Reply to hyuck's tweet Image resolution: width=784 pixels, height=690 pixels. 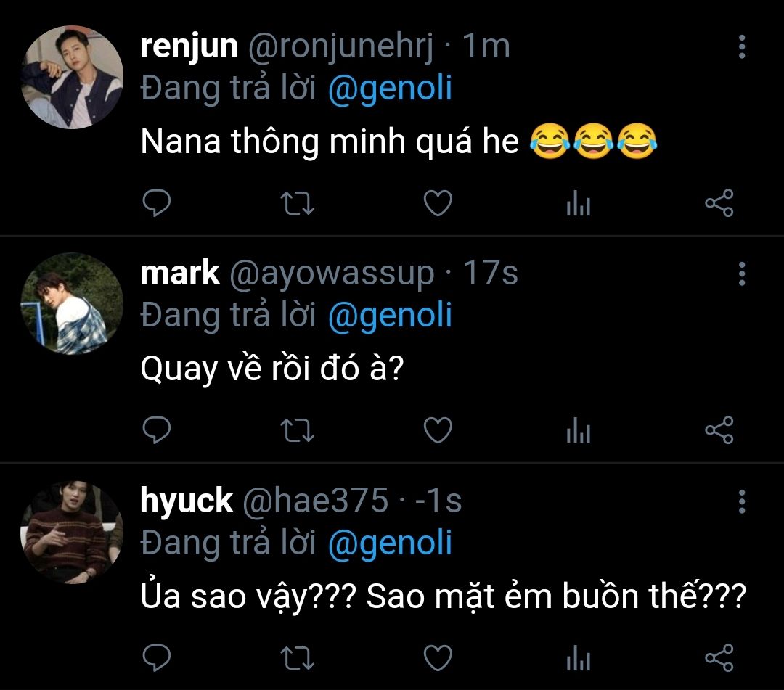pos(155,658)
